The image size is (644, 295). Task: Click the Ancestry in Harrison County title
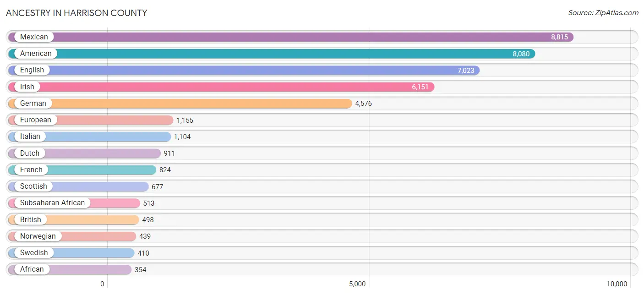point(76,13)
